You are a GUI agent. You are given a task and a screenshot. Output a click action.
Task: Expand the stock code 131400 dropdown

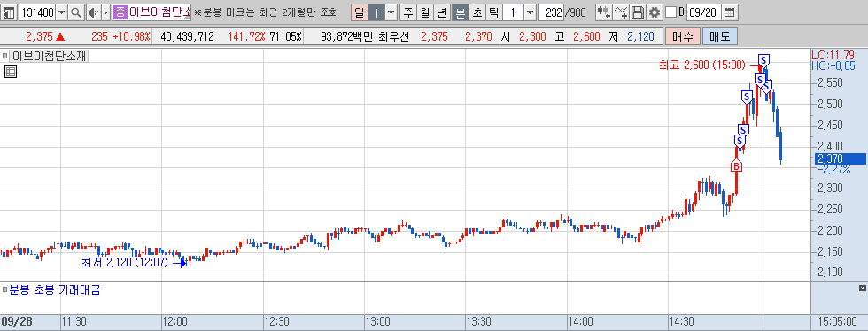coord(61,12)
